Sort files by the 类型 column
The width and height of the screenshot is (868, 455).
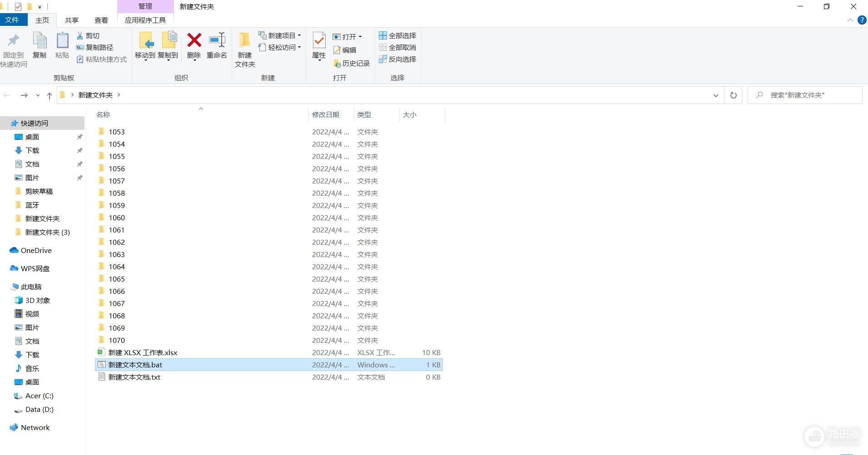tap(377, 114)
